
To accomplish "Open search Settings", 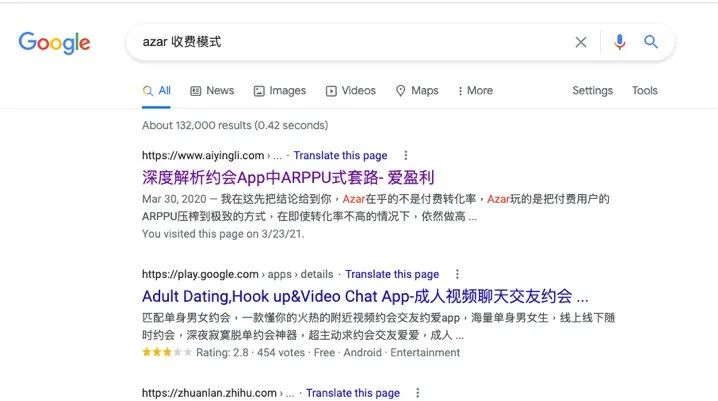I will coord(592,91).
